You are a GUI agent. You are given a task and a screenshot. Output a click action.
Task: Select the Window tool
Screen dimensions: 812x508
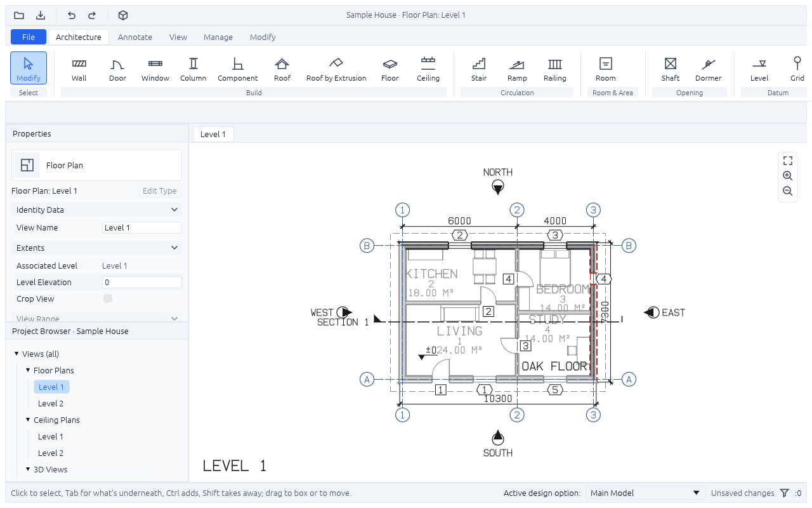(155, 69)
